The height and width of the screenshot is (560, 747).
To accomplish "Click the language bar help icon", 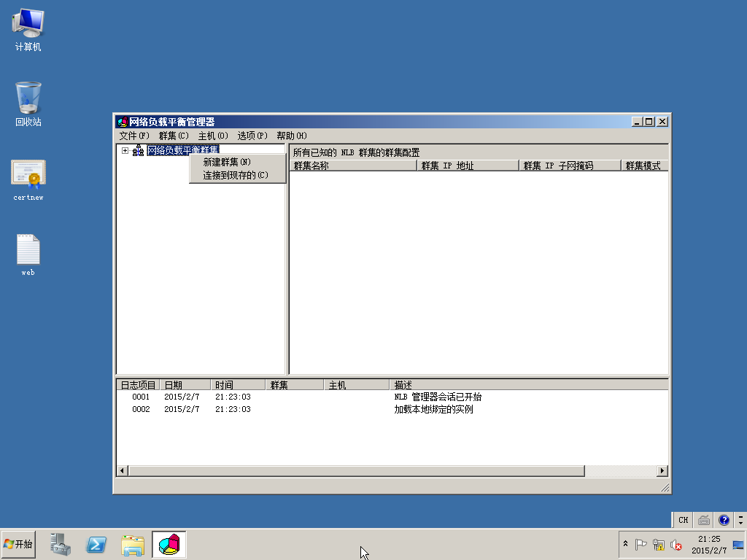I will [x=724, y=520].
